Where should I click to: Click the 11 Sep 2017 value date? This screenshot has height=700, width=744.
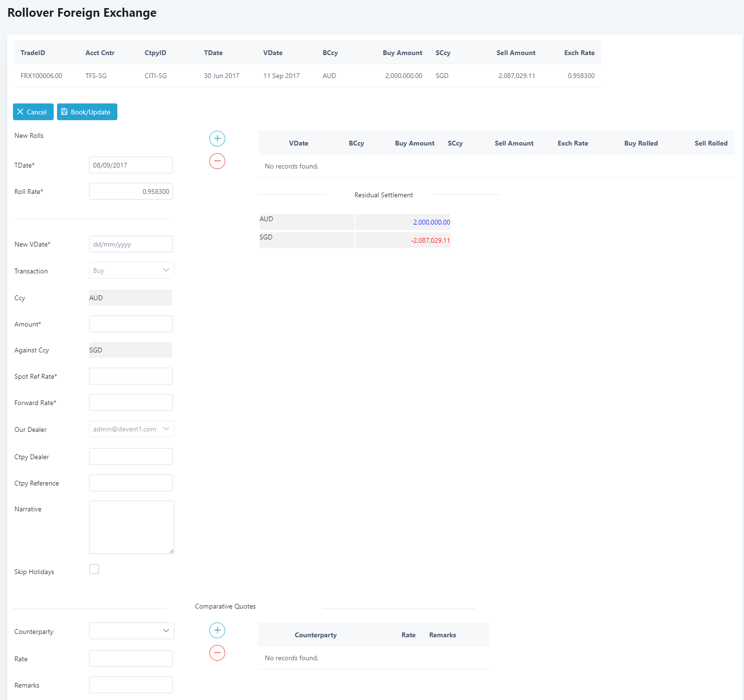(x=281, y=76)
